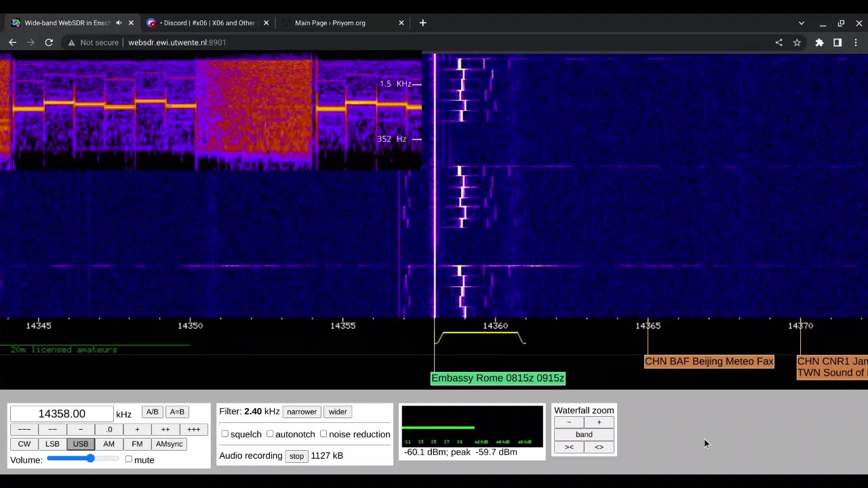
Task: Open the tab search chevron
Action: (801, 23)
